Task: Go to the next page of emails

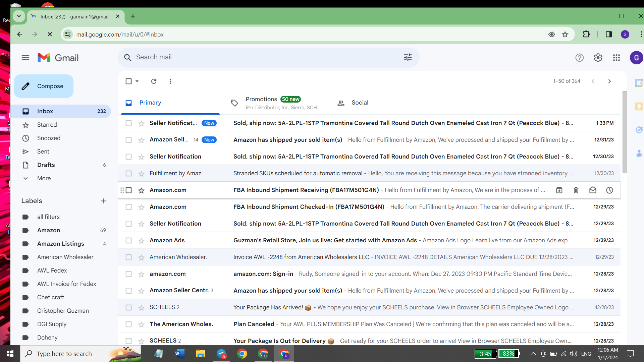Action: (x=609, y=81)
